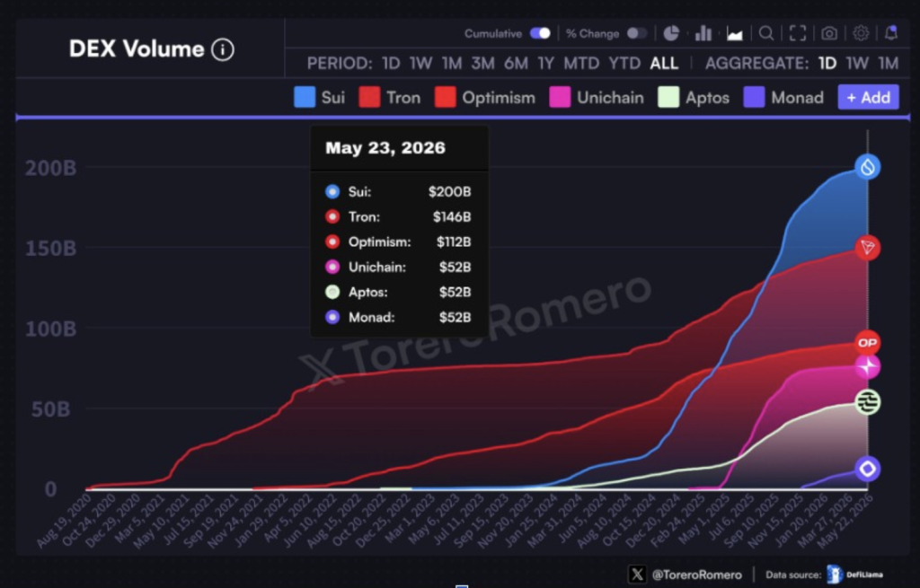Screen dimensions: 920x588
Task: Select 1D period
Action: 391,64
